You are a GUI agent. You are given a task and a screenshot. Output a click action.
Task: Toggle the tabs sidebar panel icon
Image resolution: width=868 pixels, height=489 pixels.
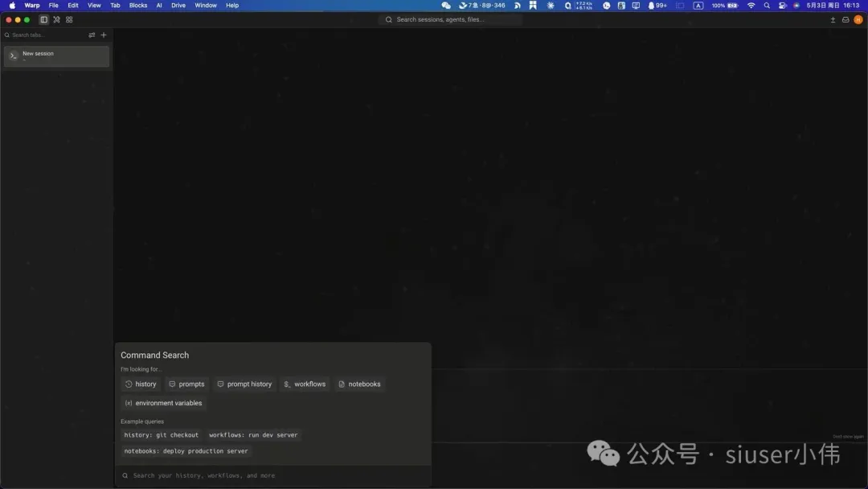43,19
